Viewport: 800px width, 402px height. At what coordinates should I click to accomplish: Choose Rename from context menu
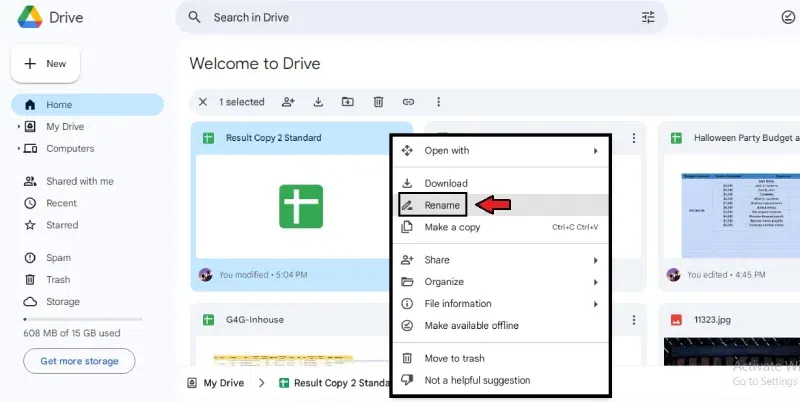pos(501,205)
